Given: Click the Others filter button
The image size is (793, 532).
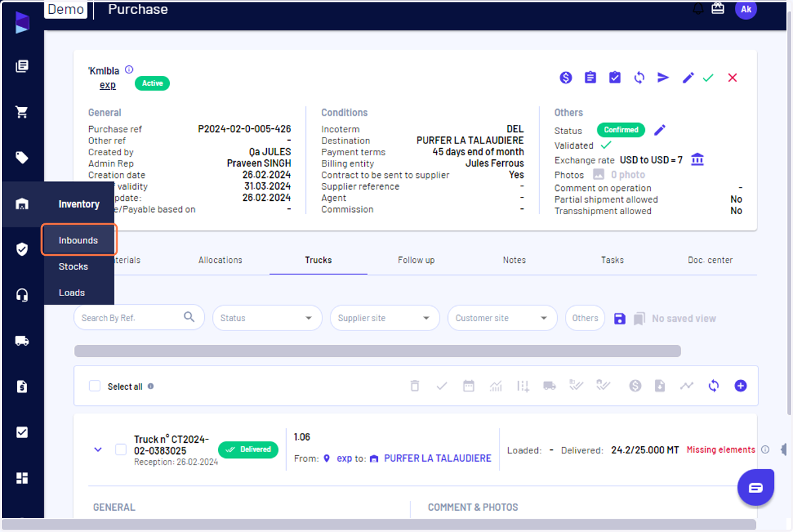Looking at the screenshot, I should click(585, 318).
